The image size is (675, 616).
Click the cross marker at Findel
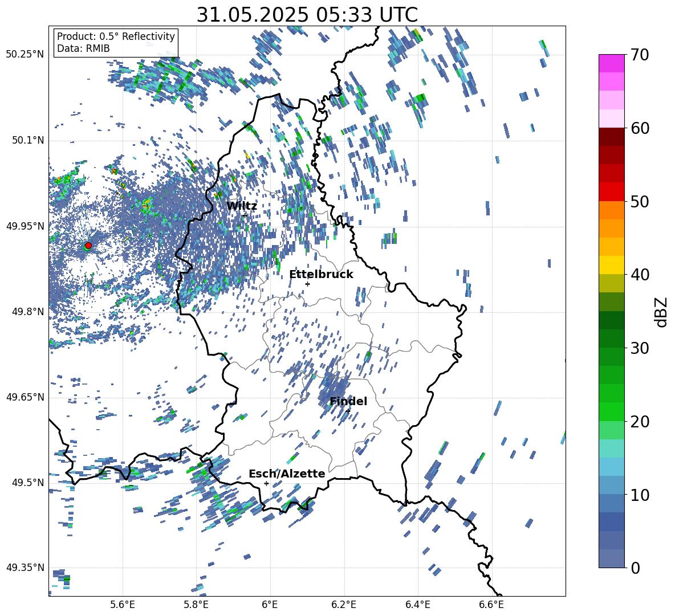[x=348, y=411]
